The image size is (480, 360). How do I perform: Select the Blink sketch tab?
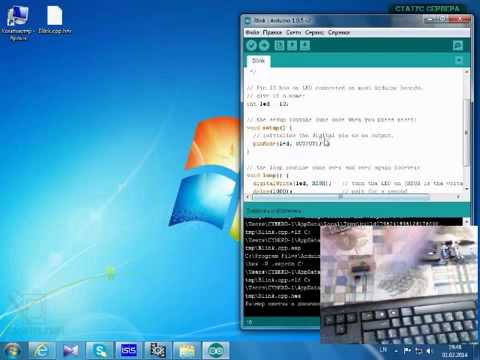pyautogui.click(x=259, y=61)
